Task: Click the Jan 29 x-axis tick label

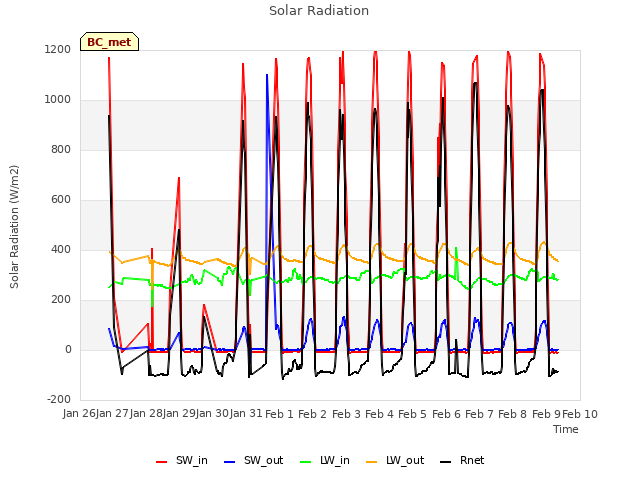Action: [x=179, y=414]
